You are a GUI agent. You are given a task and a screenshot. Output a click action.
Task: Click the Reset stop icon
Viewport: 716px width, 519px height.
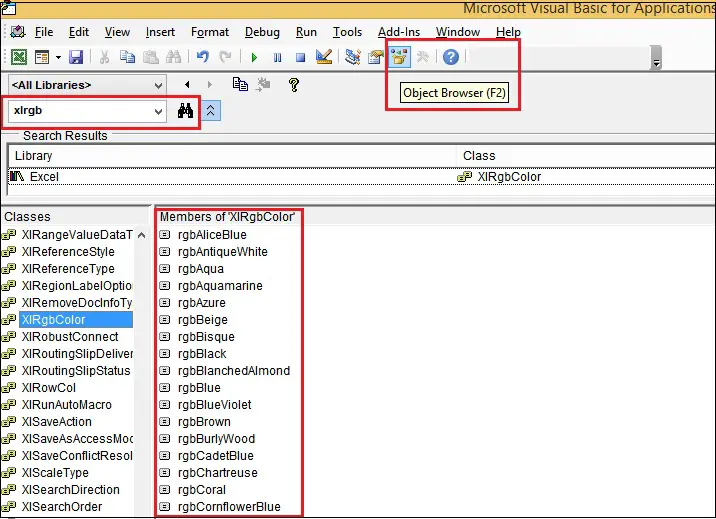(300, 58)
